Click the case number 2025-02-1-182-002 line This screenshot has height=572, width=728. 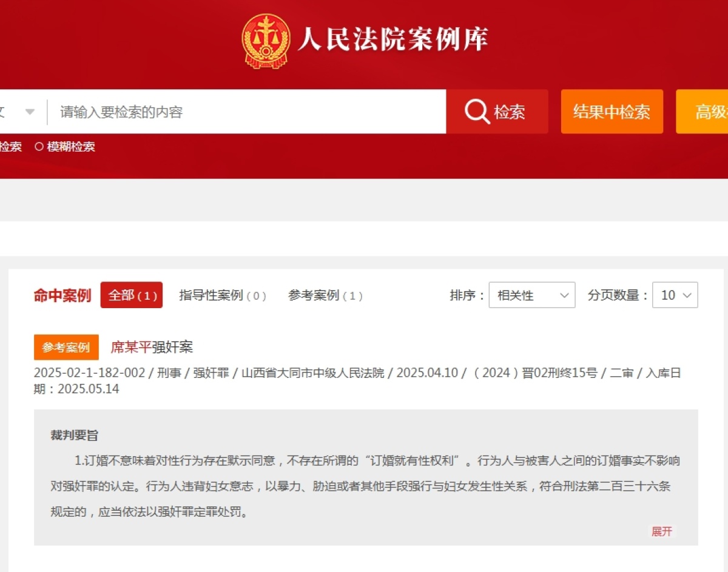89,373
